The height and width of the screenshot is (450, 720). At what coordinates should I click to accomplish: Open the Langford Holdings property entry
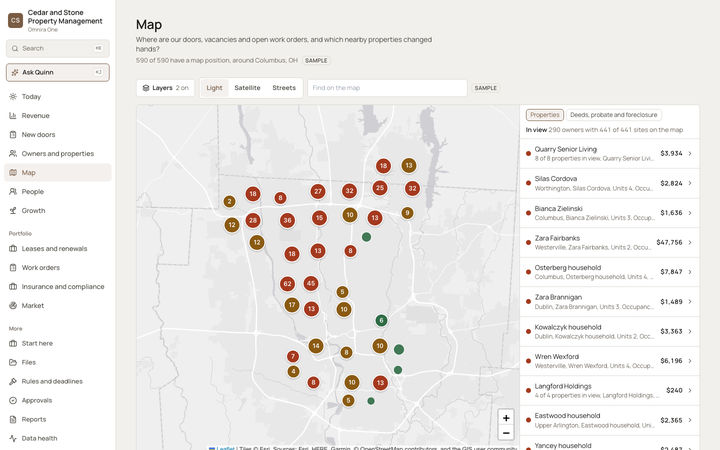pyautogui.click(x=610, y=390)
